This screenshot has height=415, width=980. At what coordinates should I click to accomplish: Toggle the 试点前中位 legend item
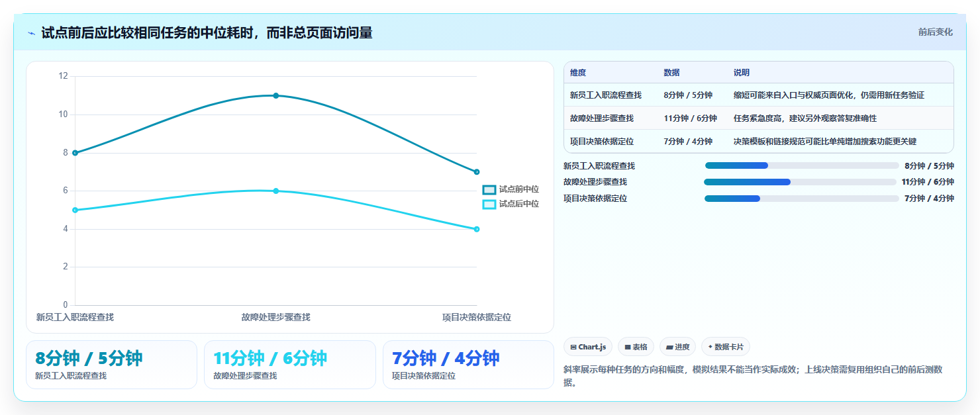[x=511, y=189]
